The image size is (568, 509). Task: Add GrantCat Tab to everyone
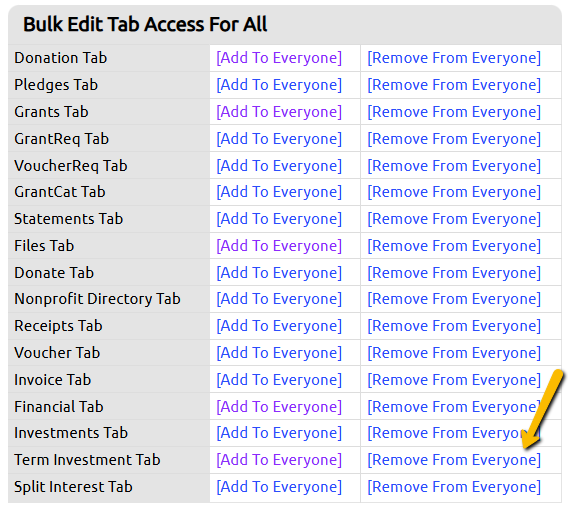[x=279, y=192]
